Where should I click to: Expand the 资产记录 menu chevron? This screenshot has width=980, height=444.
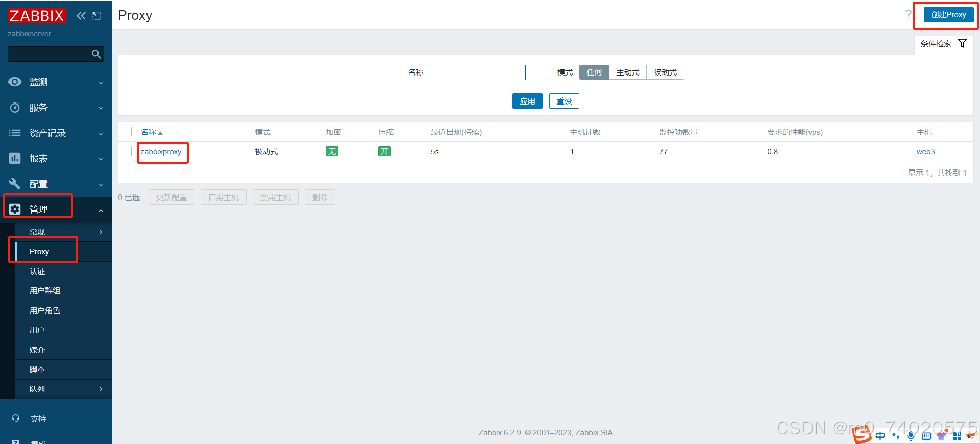tap(101, 134)
